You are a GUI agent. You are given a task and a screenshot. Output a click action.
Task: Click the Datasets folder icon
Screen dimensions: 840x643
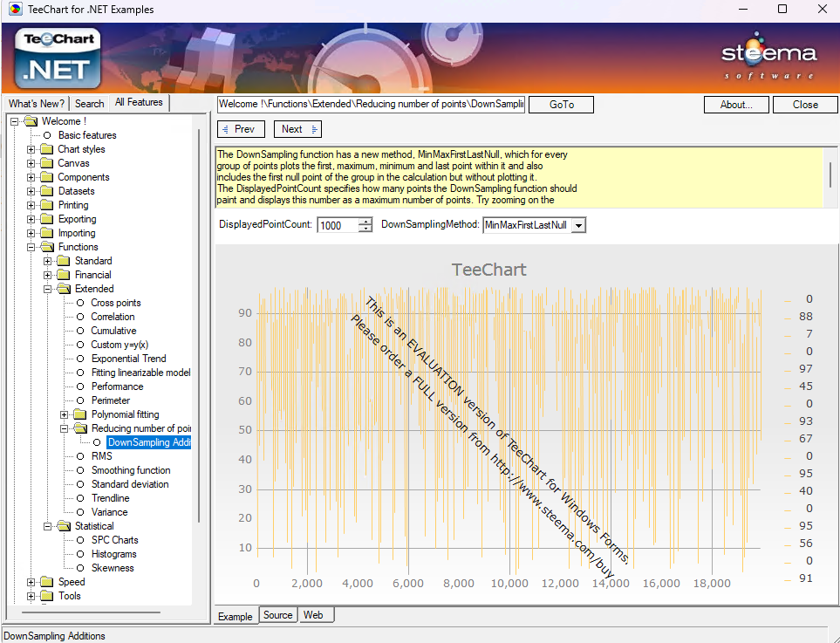47,191
